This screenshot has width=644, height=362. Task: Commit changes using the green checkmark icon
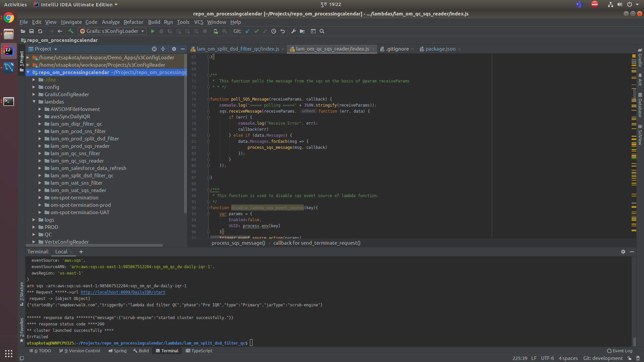click(x=257, y=31)
